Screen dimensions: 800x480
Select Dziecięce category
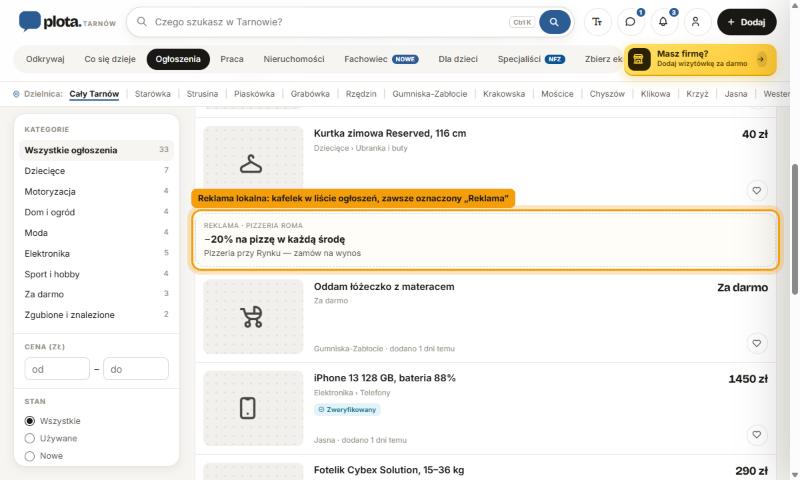click(96, 171)
